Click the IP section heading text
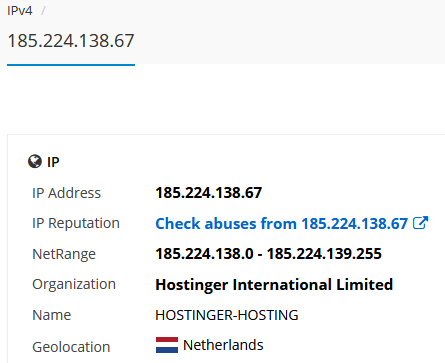Image resolution: width=445 pixels, height=363 pixels. 53,162
